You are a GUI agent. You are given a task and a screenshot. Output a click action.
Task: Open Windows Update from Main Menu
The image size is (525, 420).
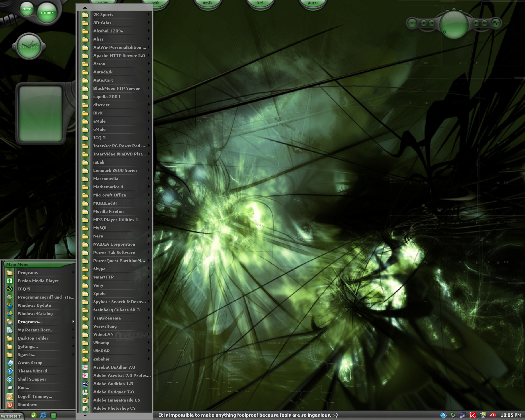click(40, 306)
